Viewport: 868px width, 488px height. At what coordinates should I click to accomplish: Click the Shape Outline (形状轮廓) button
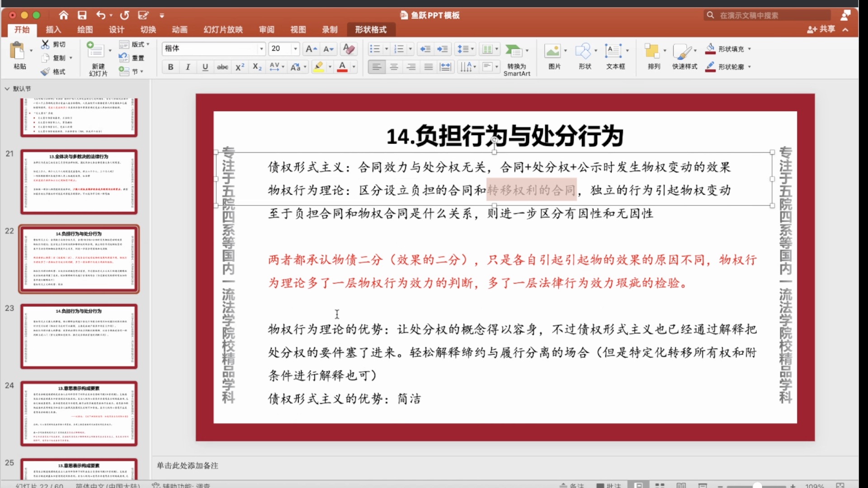pos(725,67)
